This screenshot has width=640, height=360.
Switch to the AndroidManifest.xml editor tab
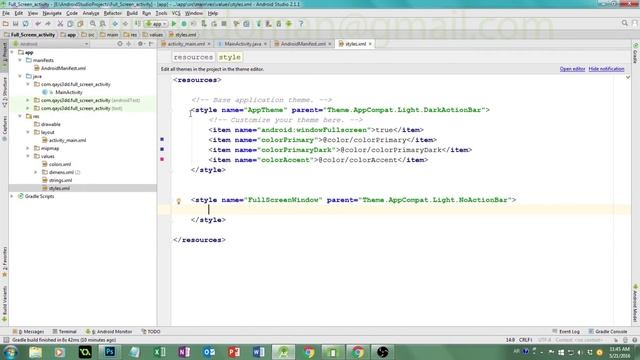302,44
